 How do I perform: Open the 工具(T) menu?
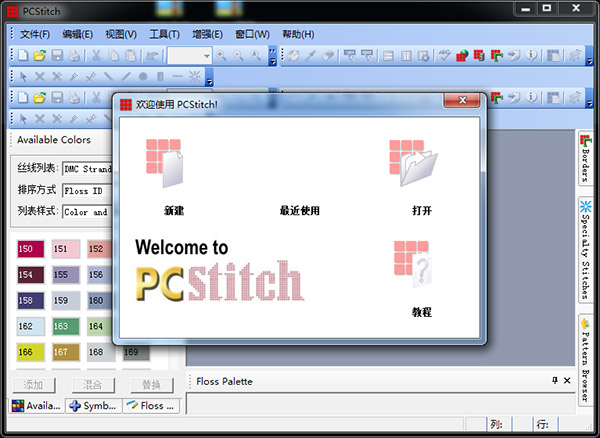pos(165,34)
